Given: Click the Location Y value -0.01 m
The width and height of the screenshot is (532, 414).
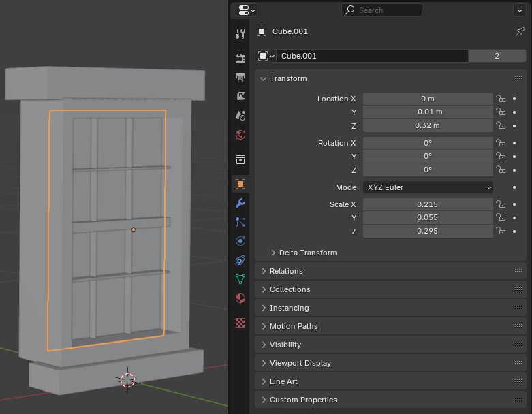Looking at the screenshot, I should point(428,112).
